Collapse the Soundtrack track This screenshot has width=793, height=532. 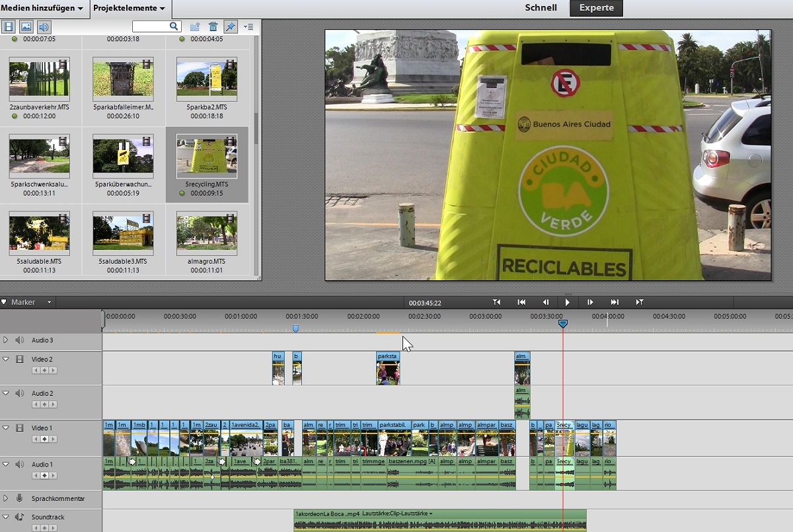pos(6,517)
